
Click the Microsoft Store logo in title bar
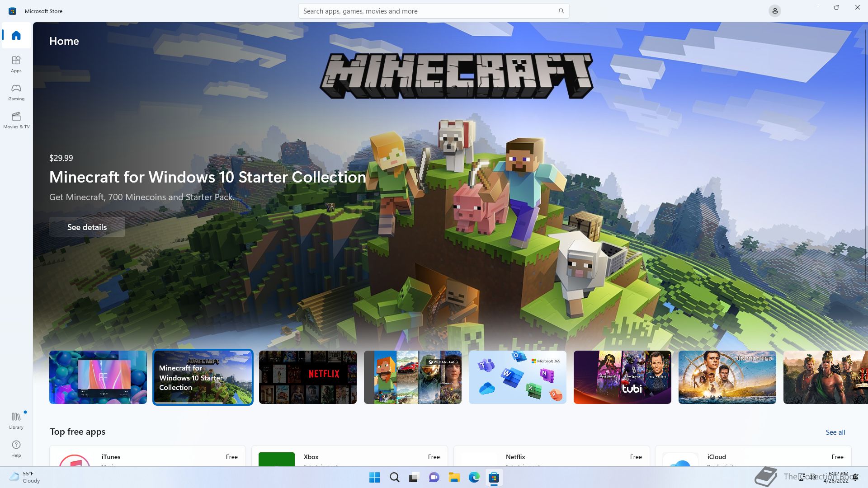click(12, 11)
